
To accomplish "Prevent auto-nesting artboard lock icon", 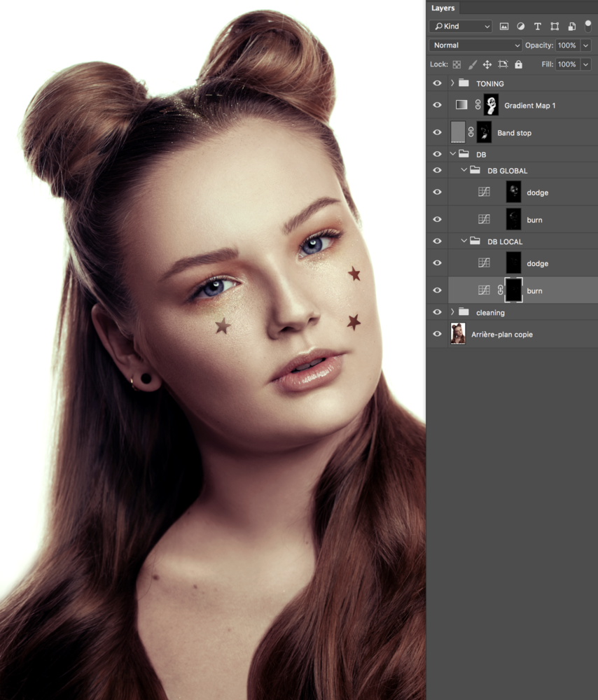I will pyautogui.click(x=503, y=64).
